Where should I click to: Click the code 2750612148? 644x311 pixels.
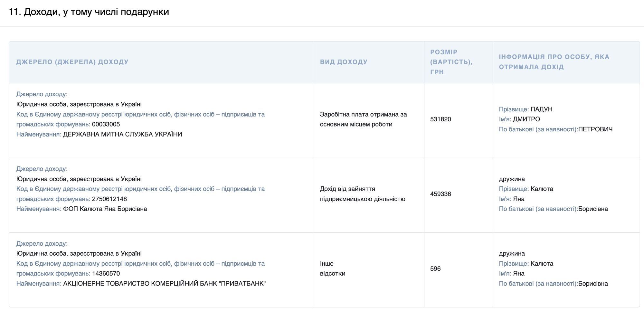[109, 199]
